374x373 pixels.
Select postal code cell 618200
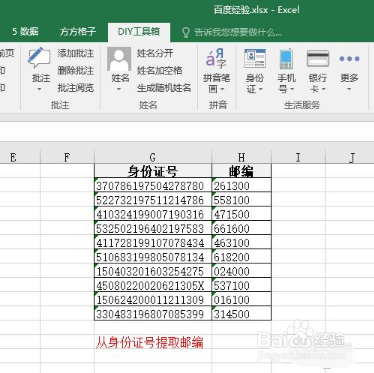[241, 257]
